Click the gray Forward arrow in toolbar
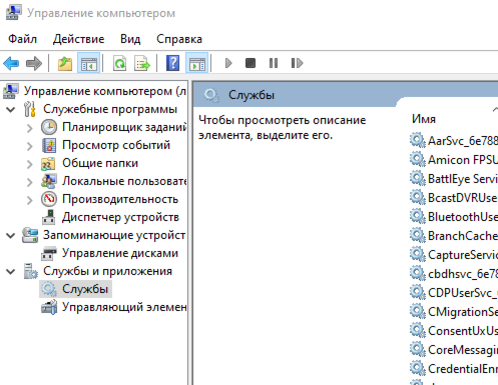This screenshot has height=385, width=498. (34, 63)
